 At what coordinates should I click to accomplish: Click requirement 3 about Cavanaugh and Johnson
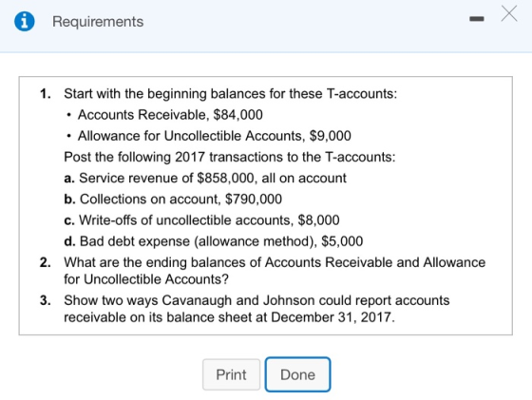coord(256,309)
